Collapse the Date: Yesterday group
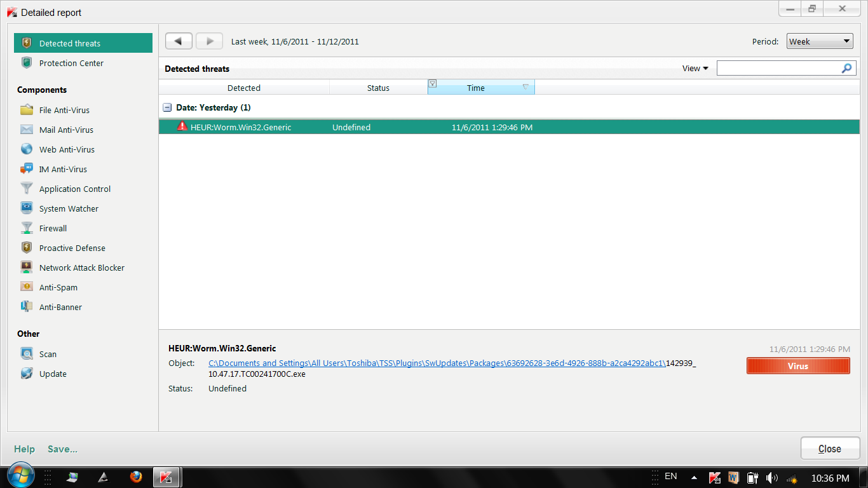The width and height of the screenshot is (868, 488). pyautogui.click(x=167, y=107)
